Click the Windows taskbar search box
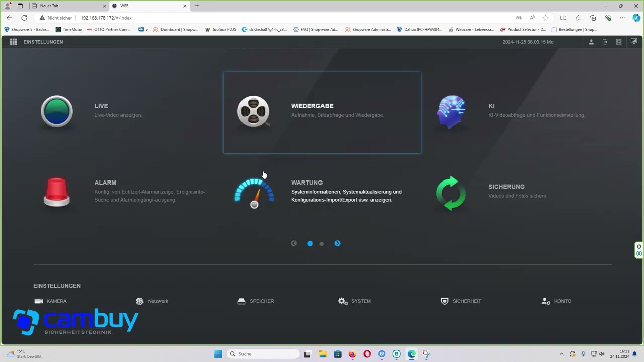644x362 pixels. pos(263,354)
